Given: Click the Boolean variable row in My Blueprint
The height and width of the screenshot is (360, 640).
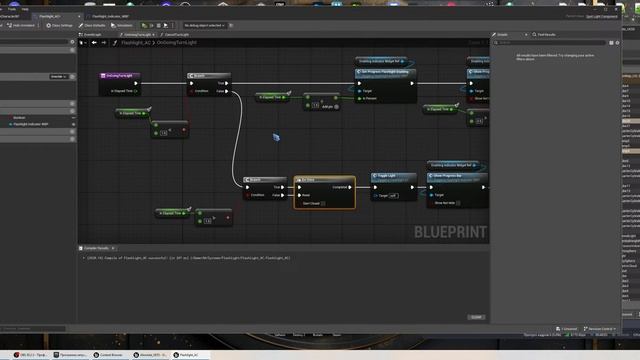Looking at the screenshot, I should pyautogui.click(x=38, y=118).
